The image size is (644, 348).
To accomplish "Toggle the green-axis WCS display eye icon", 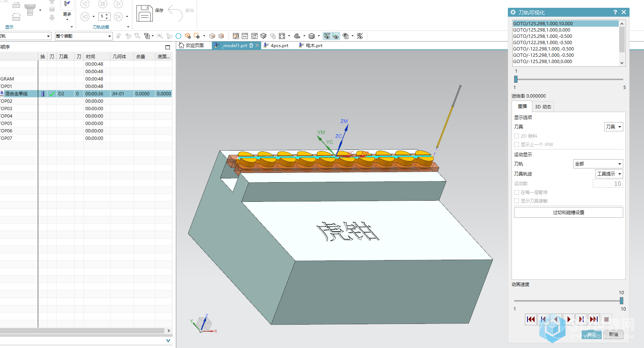I will pyautogui.click(x=336, y=36).
